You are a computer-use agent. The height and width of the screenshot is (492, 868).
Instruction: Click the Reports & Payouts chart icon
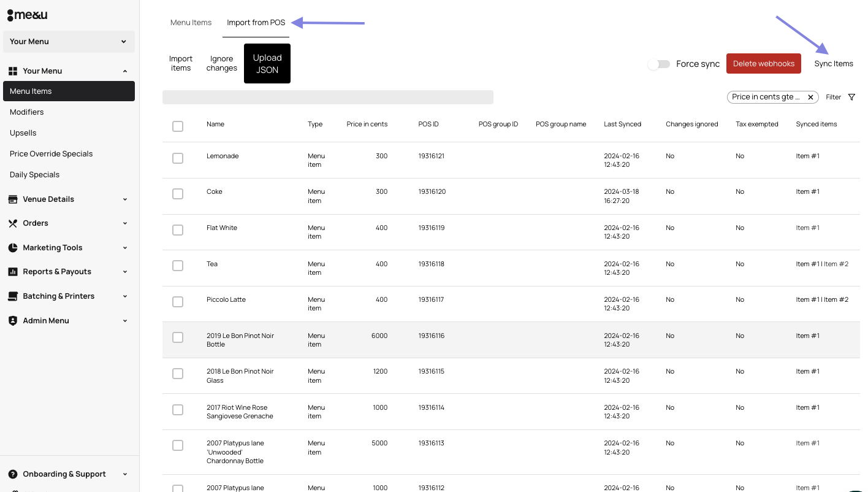point(13,272)
